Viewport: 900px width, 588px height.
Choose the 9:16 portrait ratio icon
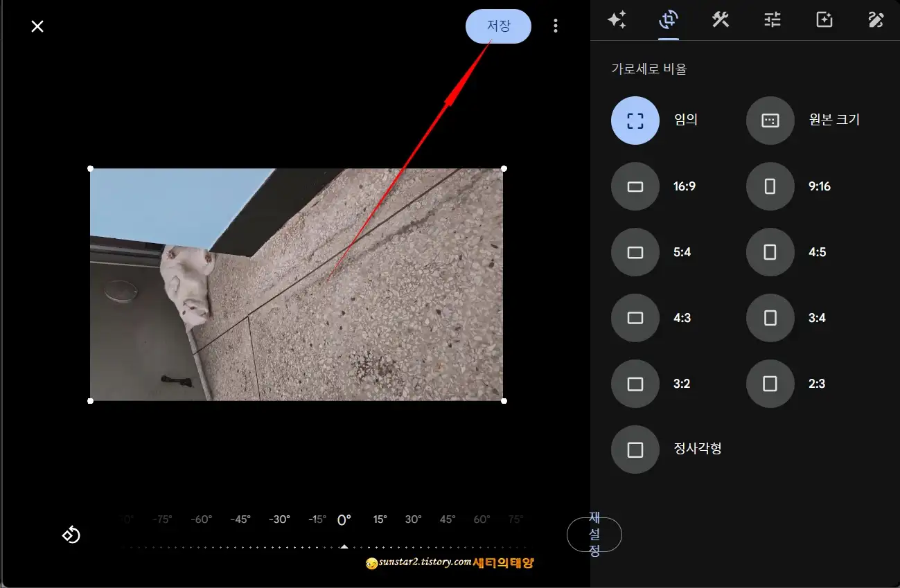(770, 186)
